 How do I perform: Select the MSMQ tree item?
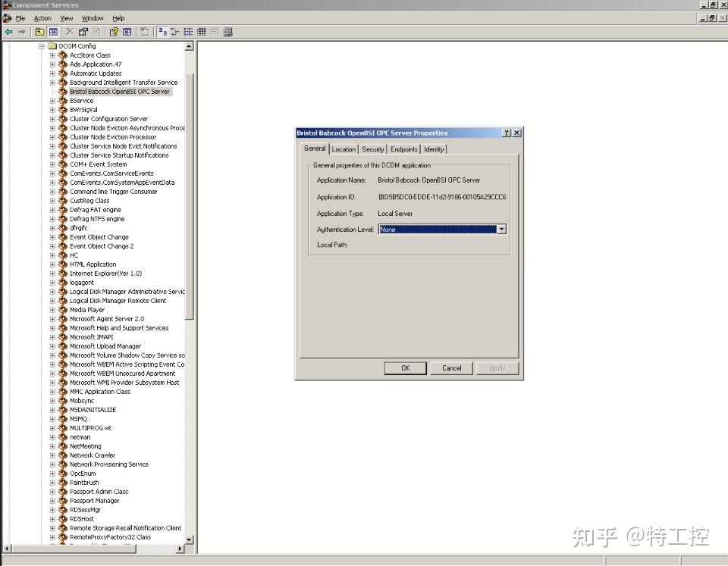[x=80, y=418]
